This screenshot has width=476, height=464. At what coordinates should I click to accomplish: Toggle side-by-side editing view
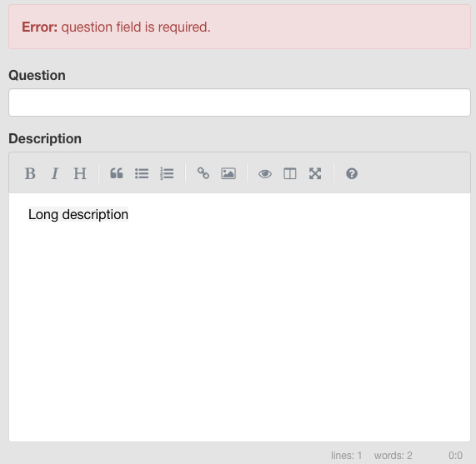tap(290, 174)
